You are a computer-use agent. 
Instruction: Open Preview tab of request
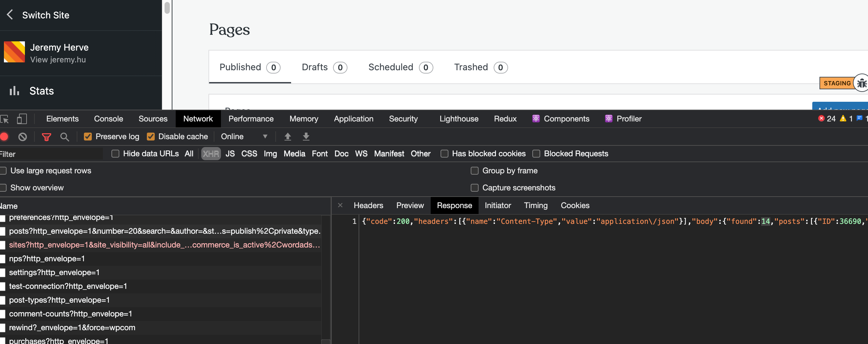[410, 205]
